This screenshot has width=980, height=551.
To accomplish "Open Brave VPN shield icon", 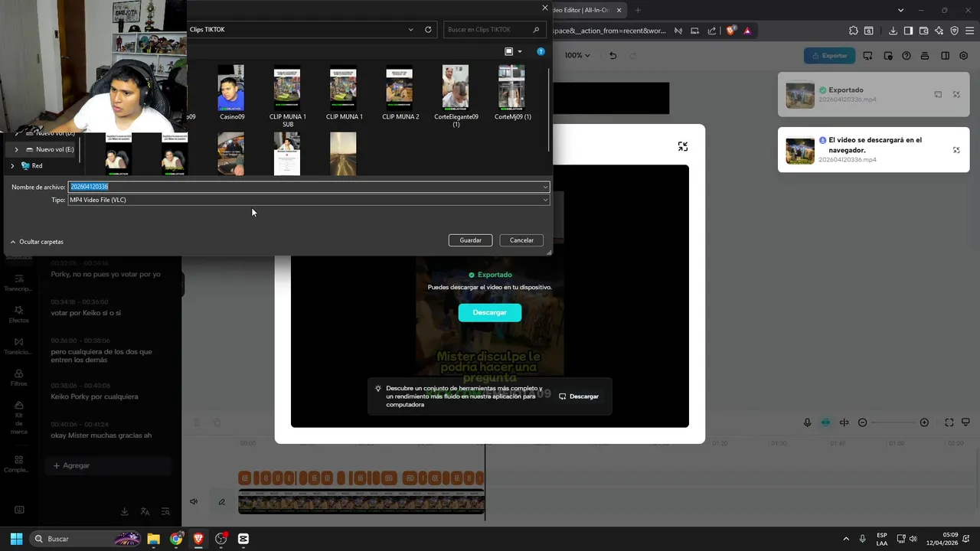I will tap(954, 31).
